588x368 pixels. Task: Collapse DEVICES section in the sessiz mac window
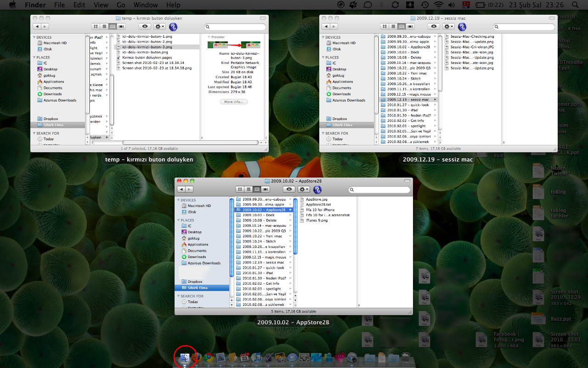point(322,37)
